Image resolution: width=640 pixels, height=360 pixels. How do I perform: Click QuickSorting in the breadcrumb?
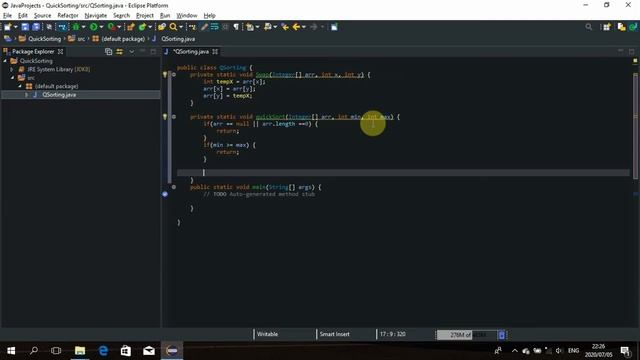[44, 39]
